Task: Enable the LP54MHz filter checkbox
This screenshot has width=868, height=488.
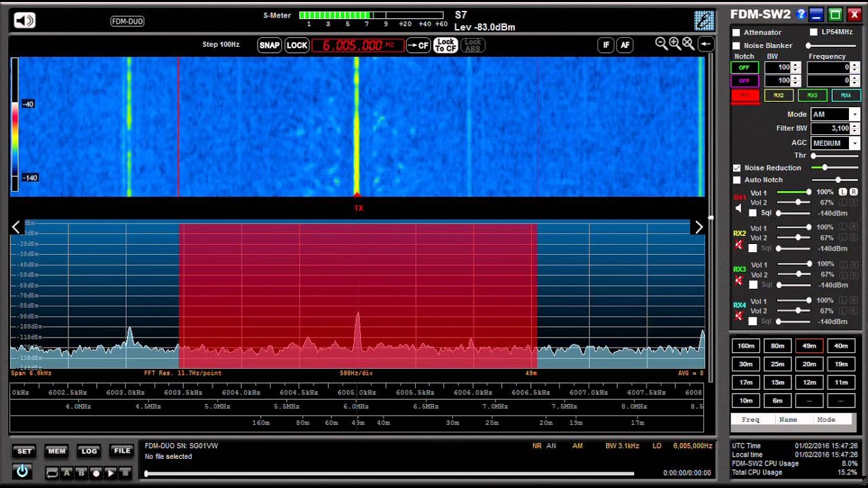Action: [814, 32]
